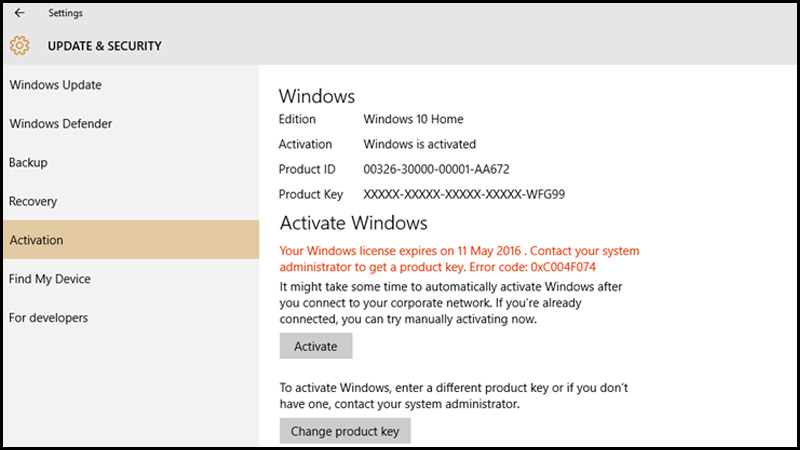Open Windows Update section

tap(131, 85)
